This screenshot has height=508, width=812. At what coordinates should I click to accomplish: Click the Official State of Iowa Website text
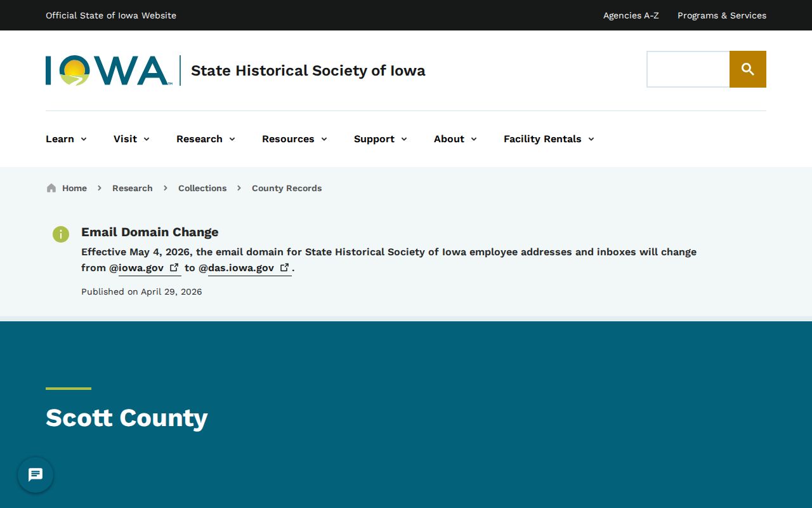click(111, 15)
